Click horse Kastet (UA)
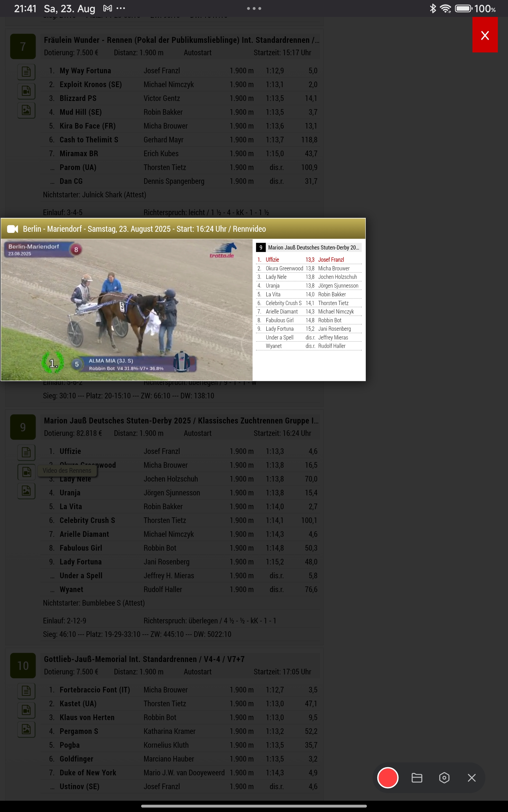The height and width of the screenshot is (812, 508). 78,703
